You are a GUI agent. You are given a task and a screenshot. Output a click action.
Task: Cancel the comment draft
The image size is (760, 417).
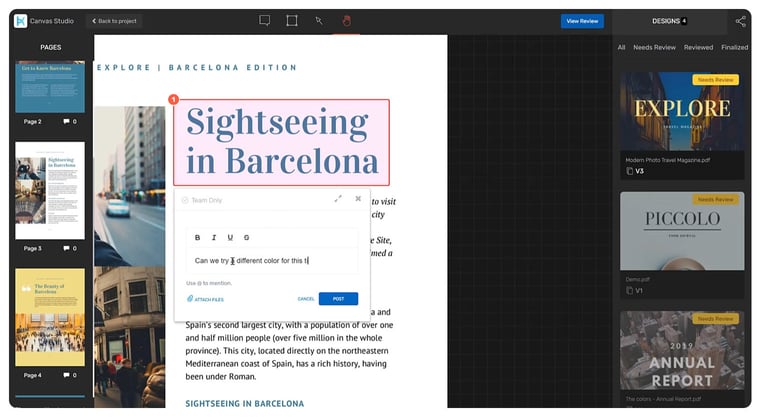click(306, 299)
